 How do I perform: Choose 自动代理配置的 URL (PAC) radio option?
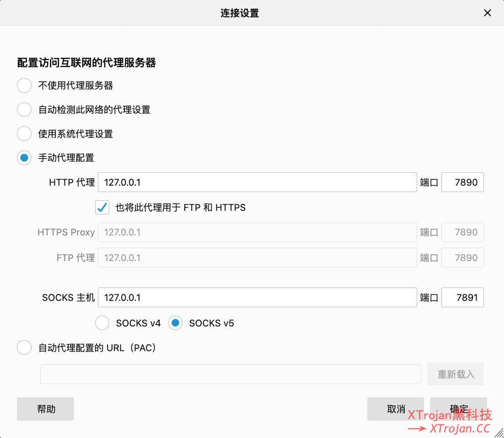coord(24,347)
